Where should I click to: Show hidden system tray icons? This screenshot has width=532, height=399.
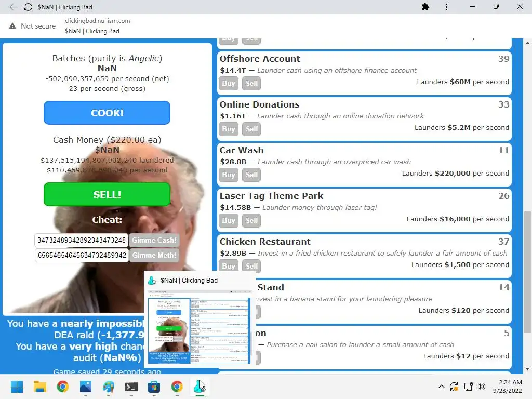click(442, 387)
